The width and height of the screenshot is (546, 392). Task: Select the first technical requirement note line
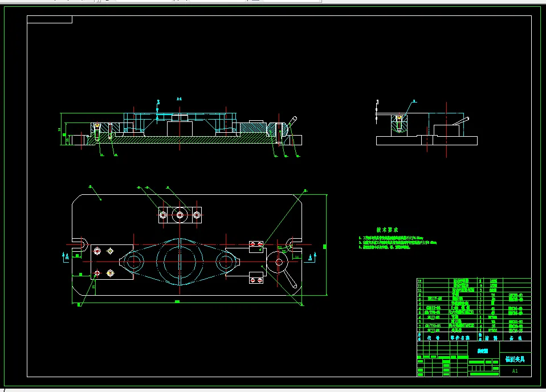click(391, 238)
